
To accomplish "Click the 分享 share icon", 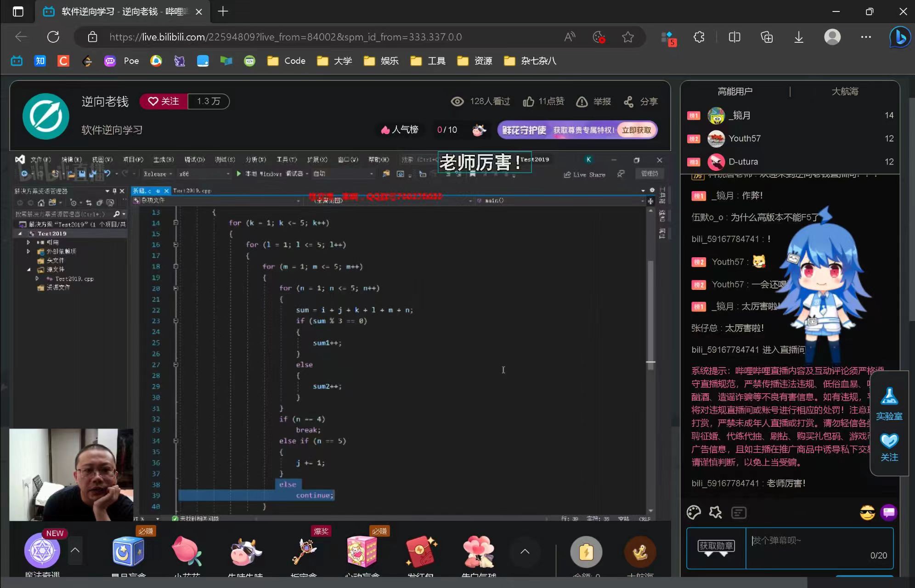I will click(x=629, y=102).
